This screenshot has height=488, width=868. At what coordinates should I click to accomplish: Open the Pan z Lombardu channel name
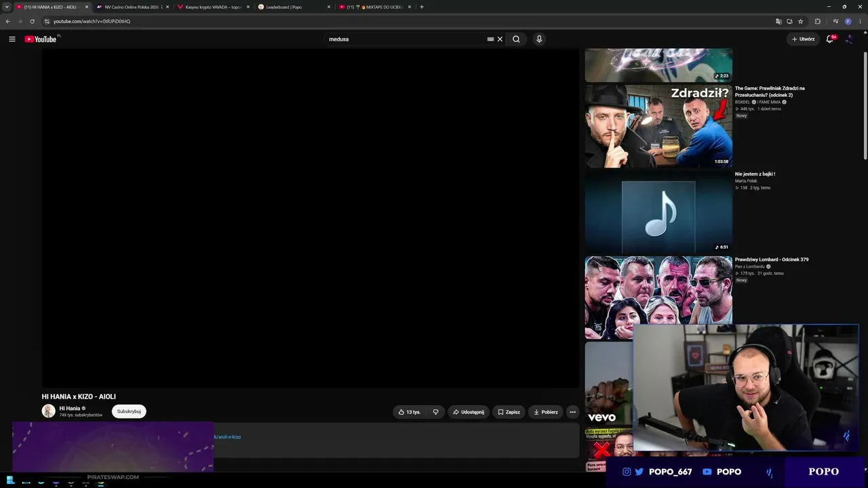[x=750, y=267]
